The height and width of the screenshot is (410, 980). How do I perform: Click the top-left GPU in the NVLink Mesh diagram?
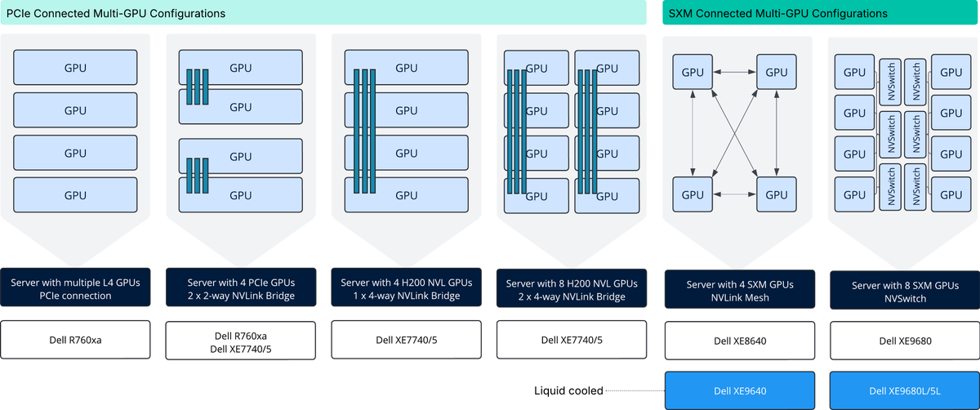pyautogui.click(x=693, y=72)
